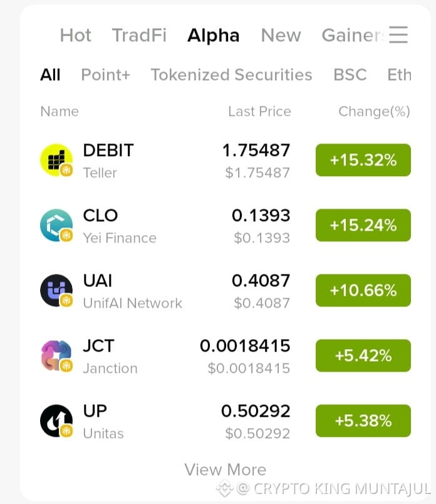Sort by Last Price column header

(259, 112)
